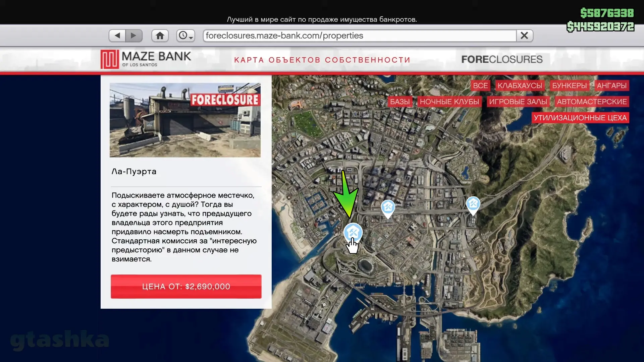This screenshot has width=644, height=362.
Task: Click the foreclosures.maze-bank.com address bar
Action: coord(360,36)
